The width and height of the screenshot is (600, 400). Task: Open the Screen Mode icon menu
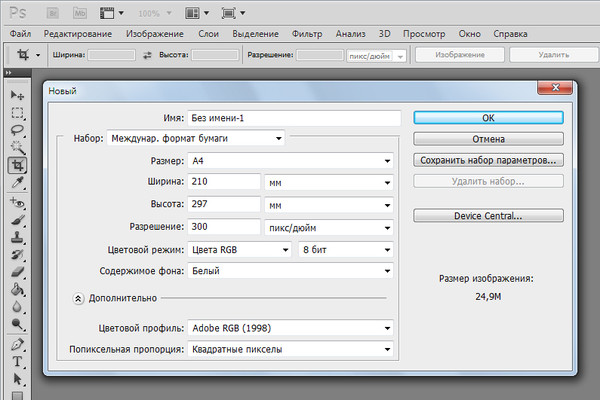point(233,13)
